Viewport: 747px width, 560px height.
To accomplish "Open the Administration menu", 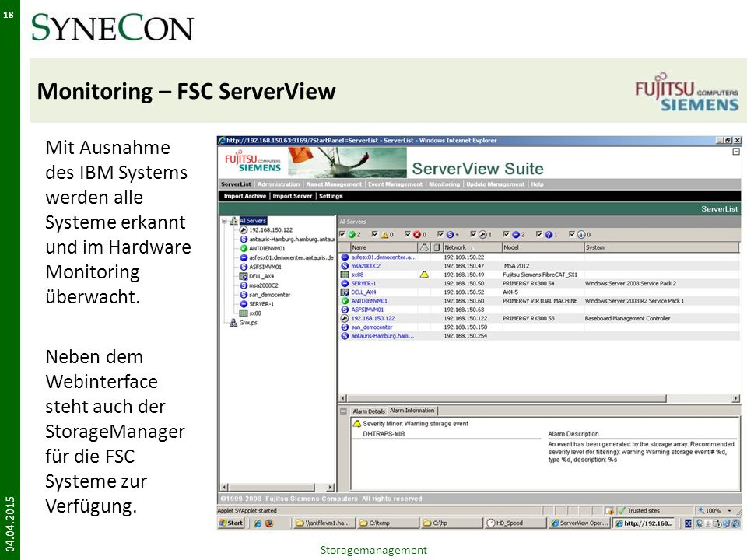I will coord(279,184).
